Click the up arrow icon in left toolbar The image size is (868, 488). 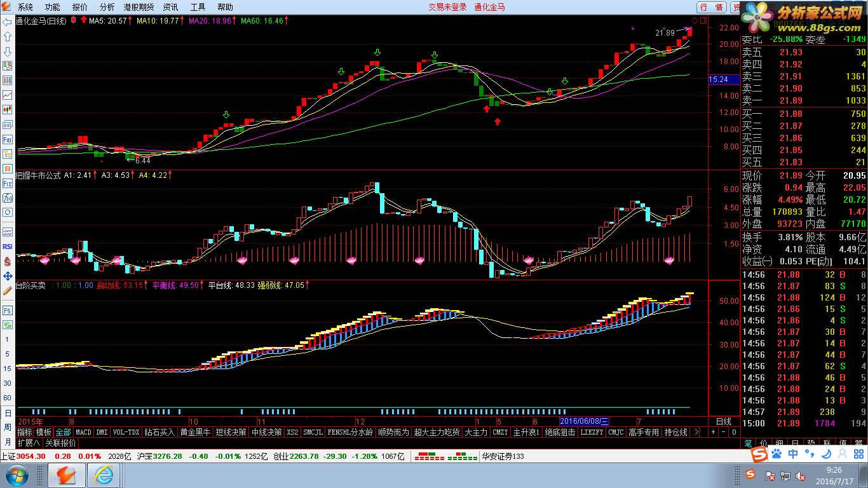point(8,36)
